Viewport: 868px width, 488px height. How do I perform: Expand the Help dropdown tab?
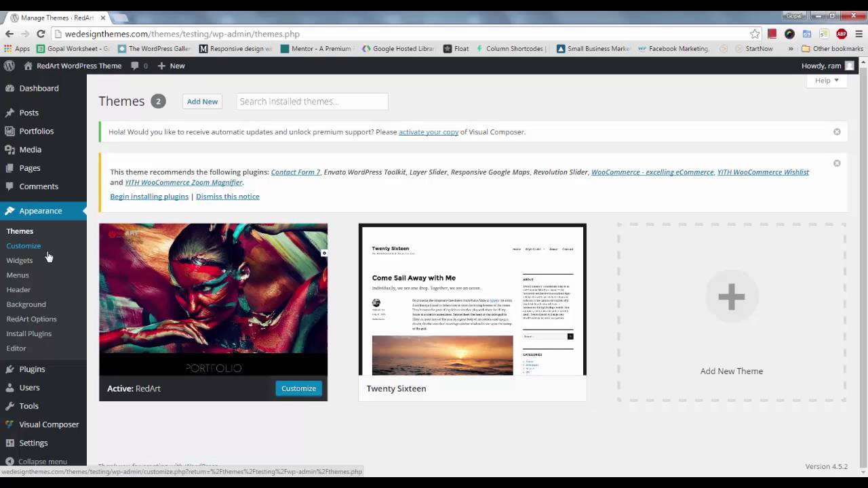(x=827, y=81)
